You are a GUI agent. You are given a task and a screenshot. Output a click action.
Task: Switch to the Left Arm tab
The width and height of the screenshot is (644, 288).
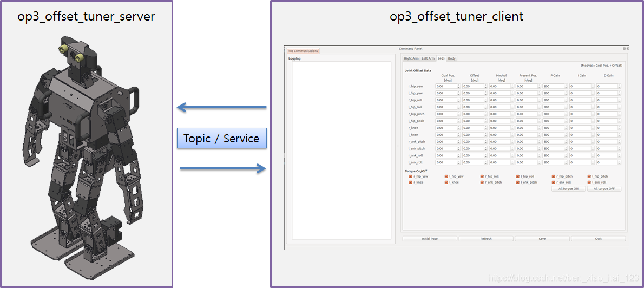coord(428,58)
